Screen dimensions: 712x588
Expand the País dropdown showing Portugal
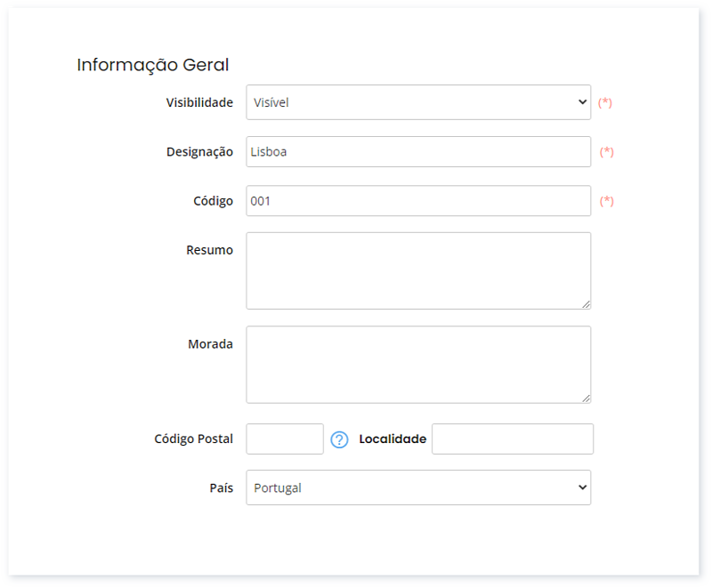pos(417,487)
